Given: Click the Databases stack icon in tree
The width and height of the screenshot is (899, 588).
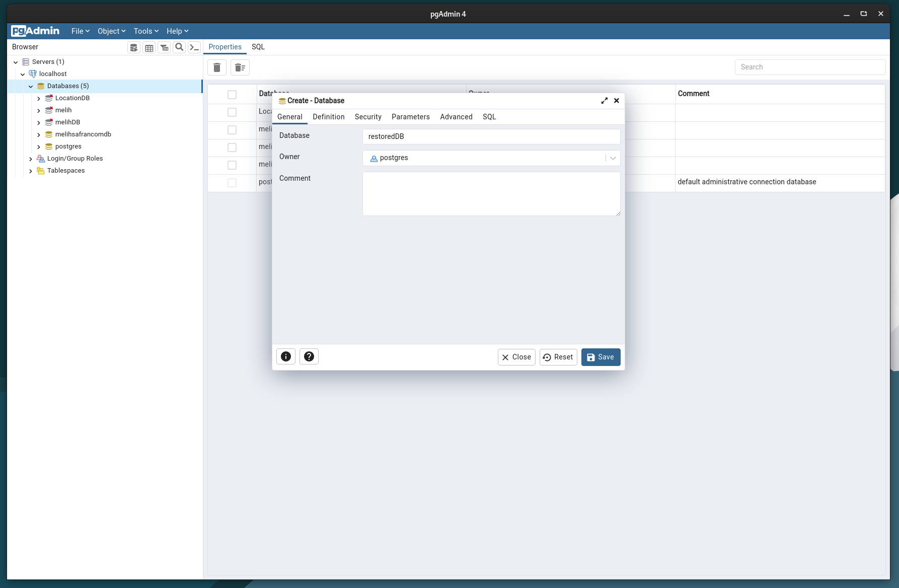Looking at the screenshot, I should pyautogui.click(x=41, y=86).
